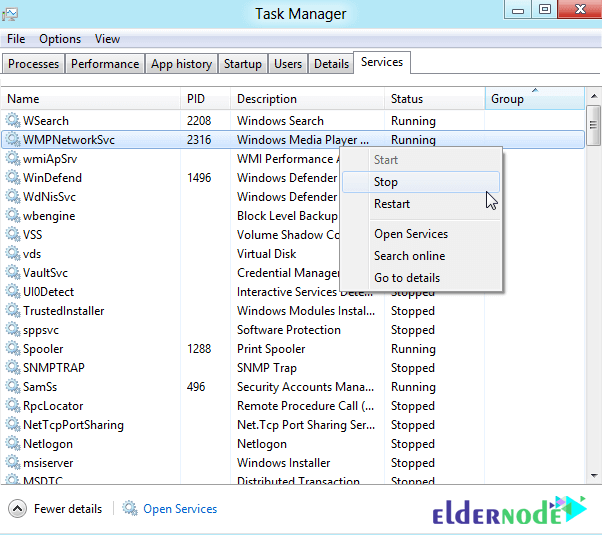This screenshot has width=602, height=535.
Task: Click the gear icon beside Open Services link
Action: tap(130, 508)
